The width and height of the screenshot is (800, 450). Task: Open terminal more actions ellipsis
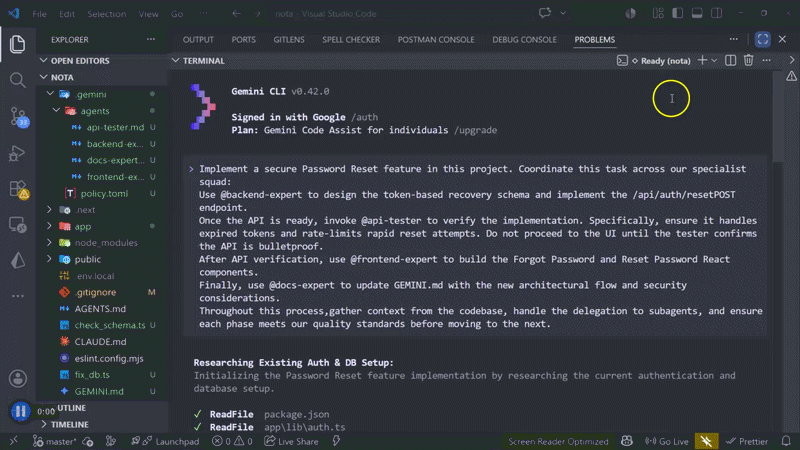(767, 61)
